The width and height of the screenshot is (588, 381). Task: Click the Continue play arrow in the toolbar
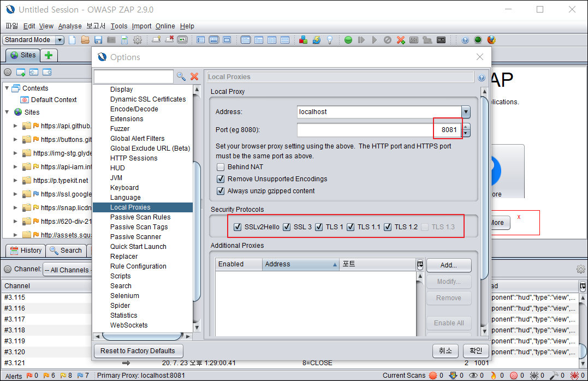[374, 40]
